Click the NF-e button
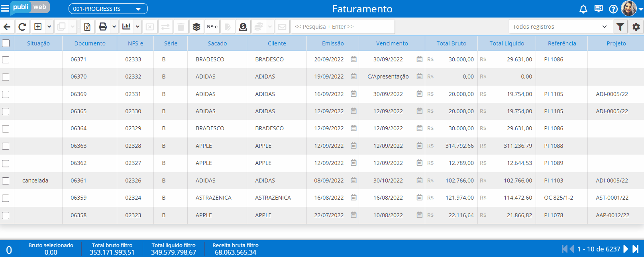The width and height of the screenshot is (644, 257). [212, 27]
